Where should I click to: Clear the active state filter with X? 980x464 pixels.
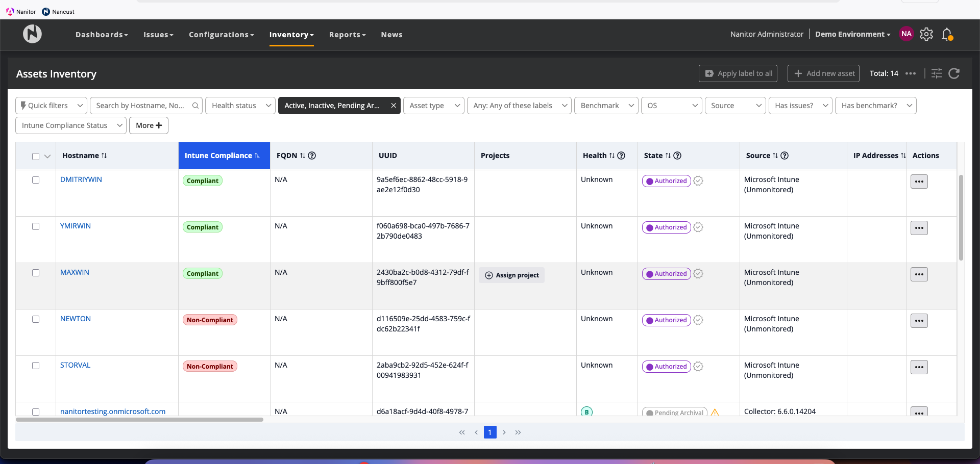(x=393, y=106)
